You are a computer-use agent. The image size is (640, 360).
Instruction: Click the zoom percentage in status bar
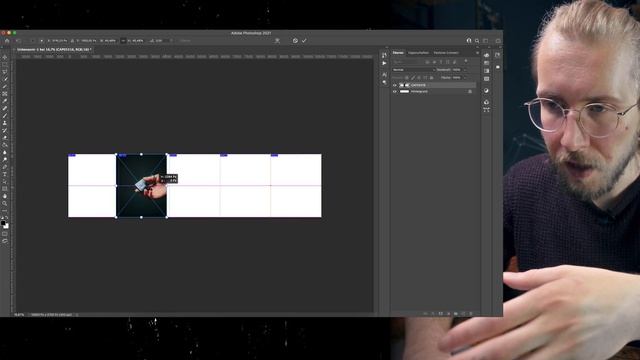19,315
